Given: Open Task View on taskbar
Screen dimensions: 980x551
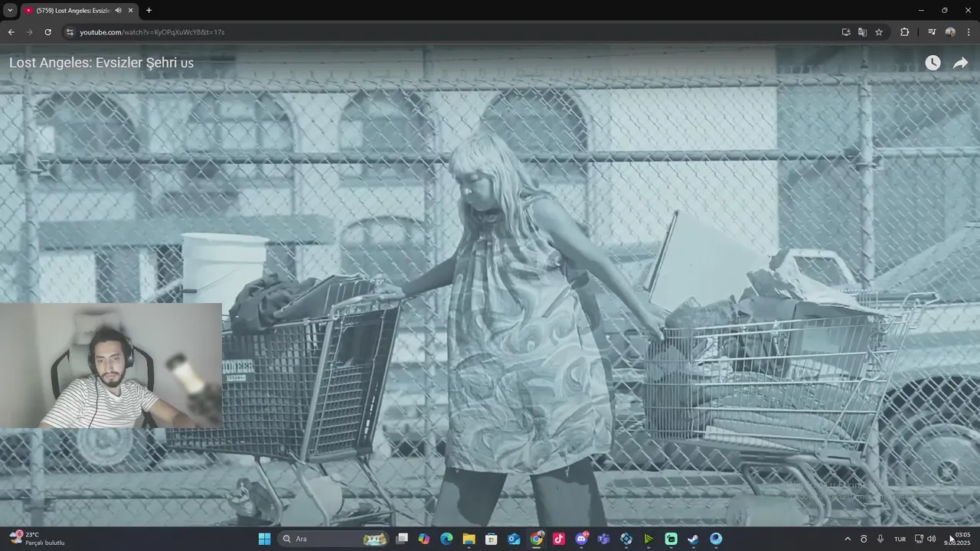Looking at the screenshot, I should click(402, 539).
